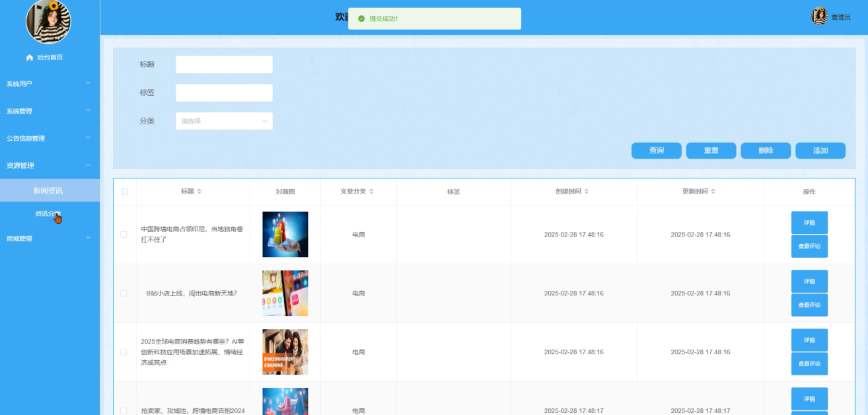Open 详情 for 抢卖家、攻城池 row
868x415 pixels.
coord(809,399)
